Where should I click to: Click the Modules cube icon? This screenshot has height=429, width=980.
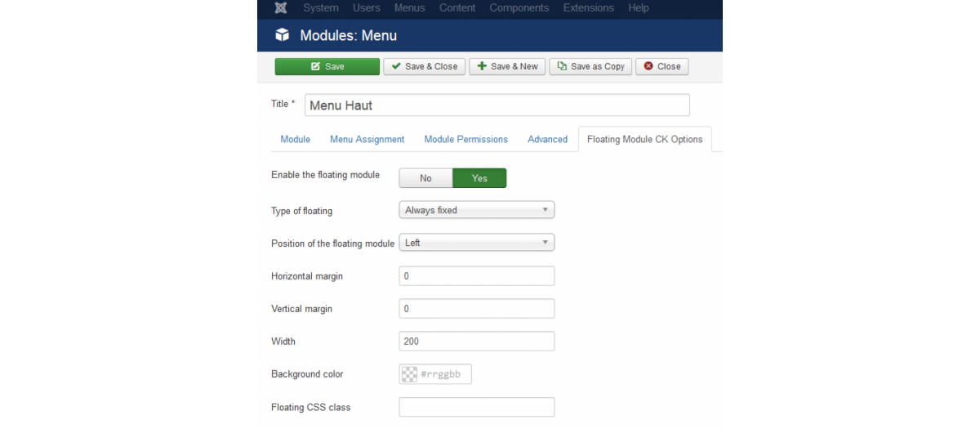(x=282, y=35)
